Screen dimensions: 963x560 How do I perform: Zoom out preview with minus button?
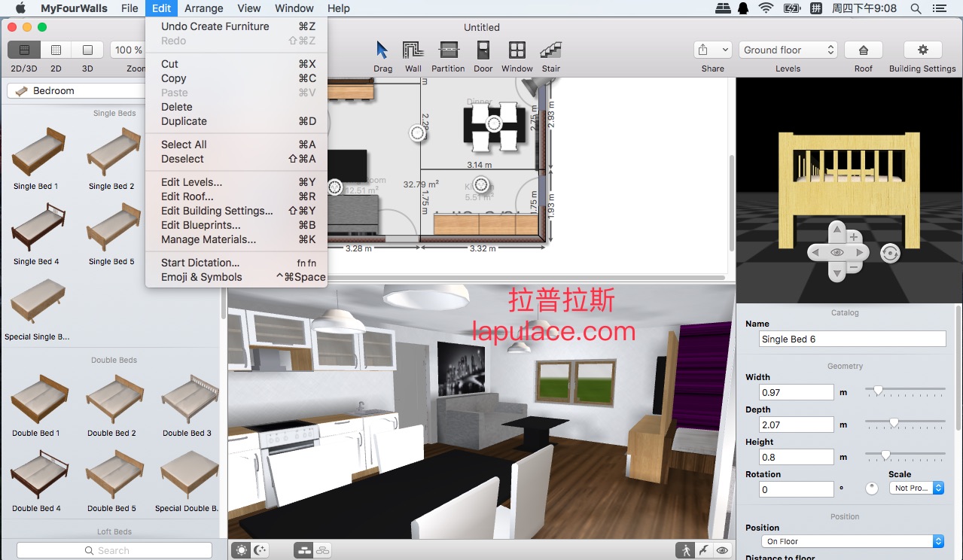point(854,268)
